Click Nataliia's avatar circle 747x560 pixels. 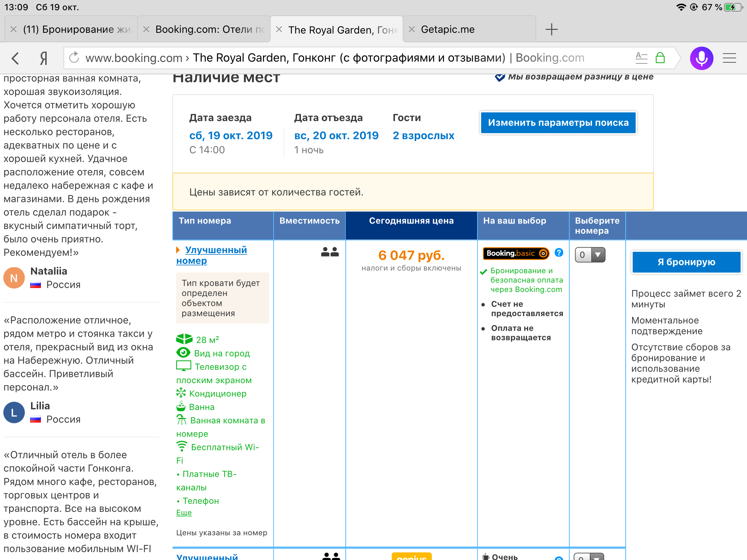coord(14,278)
